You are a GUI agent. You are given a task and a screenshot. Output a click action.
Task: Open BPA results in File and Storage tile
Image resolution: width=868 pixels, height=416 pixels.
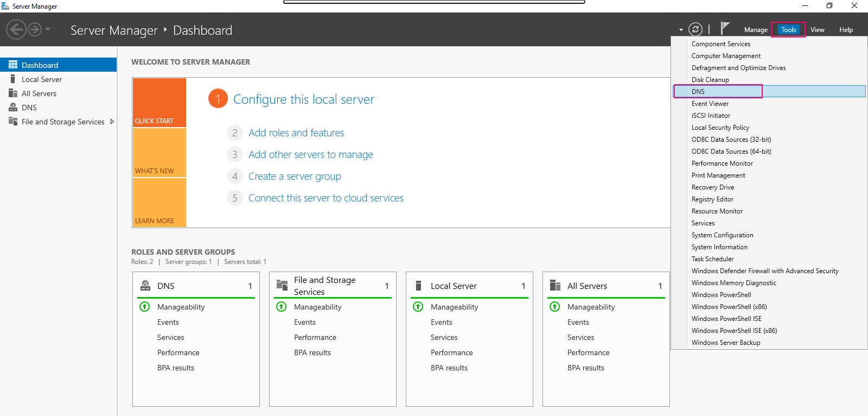point(312,352)
